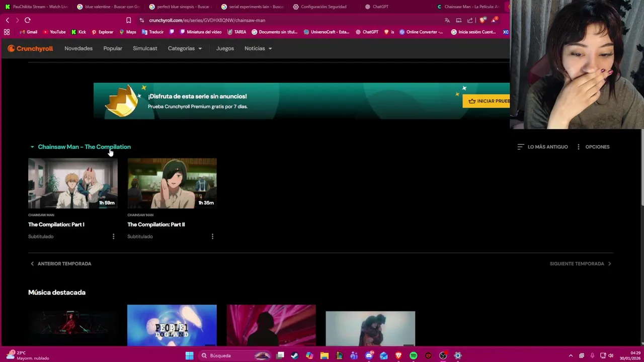Switch to the Configuración: Seguridad tab
Image resolution: width=644 pixels, height=362 pixels.
click(324, 7)
